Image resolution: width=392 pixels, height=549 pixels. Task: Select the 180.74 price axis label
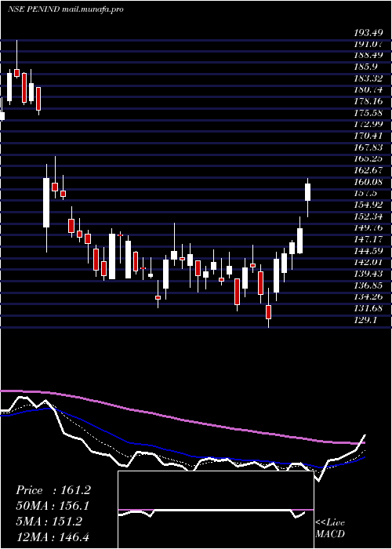tap(368, 89)
